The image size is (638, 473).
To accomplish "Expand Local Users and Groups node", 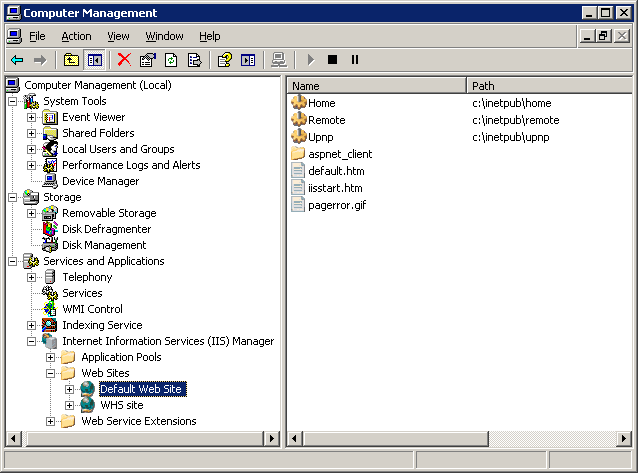I will pos(31,149).
